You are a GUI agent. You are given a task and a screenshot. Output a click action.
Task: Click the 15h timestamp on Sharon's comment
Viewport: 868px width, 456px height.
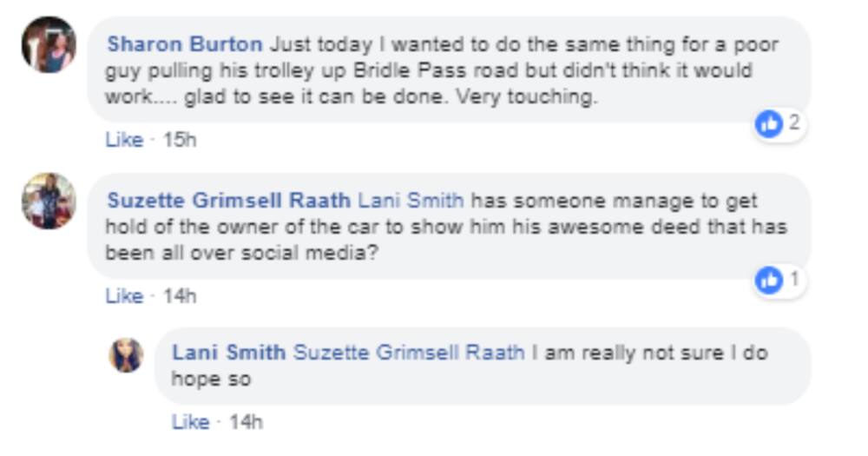pos(180,140)
